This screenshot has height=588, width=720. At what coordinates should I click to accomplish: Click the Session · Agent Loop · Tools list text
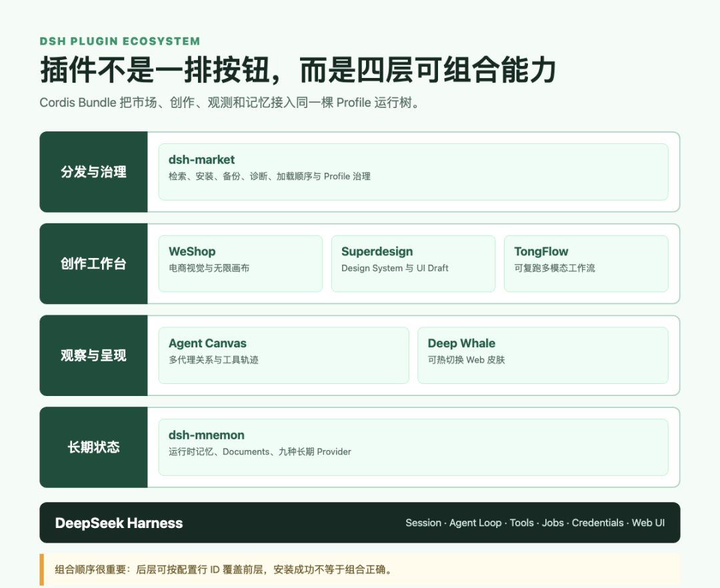[x=535, y=523]
